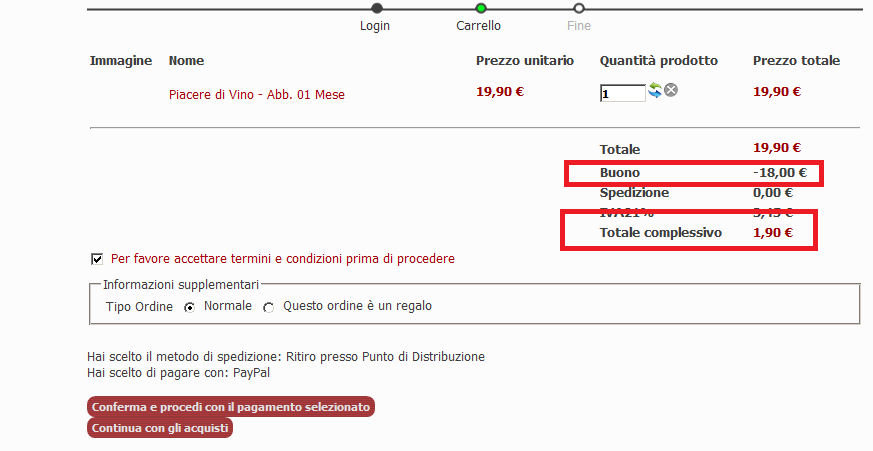873x451 pixels.
Task: Click the refresh quantity arrows icon
Action: pos(655,90)
